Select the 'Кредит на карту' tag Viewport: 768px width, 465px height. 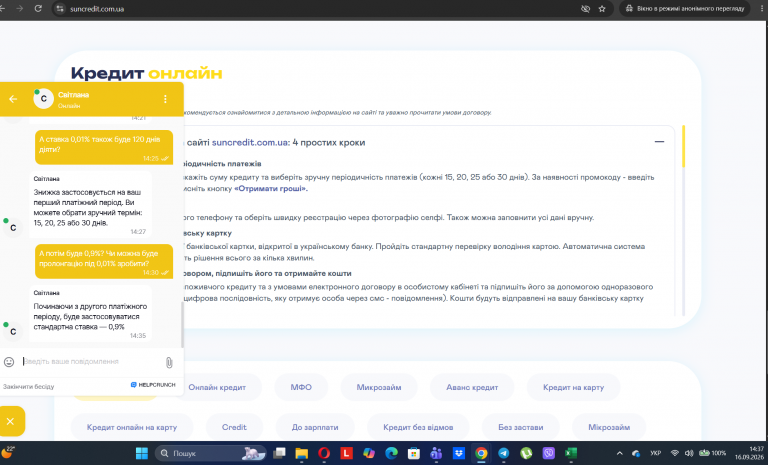click(x=573, y=387)
